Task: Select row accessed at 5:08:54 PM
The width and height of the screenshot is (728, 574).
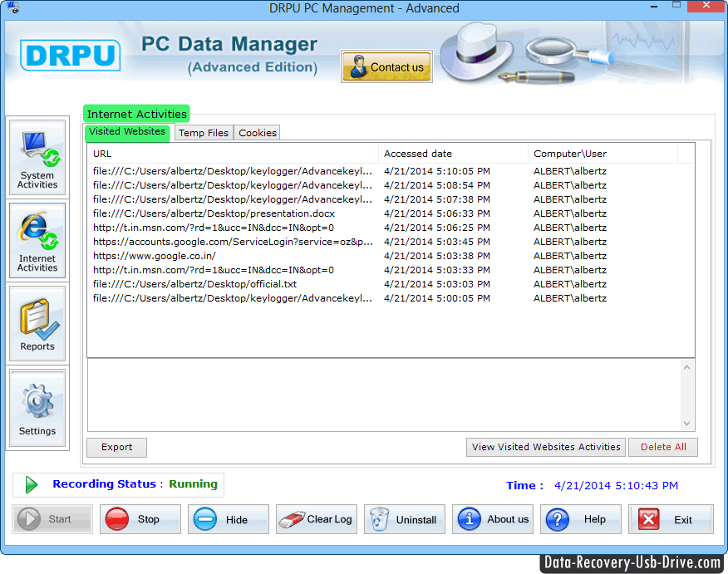Action: coord(391,185)
